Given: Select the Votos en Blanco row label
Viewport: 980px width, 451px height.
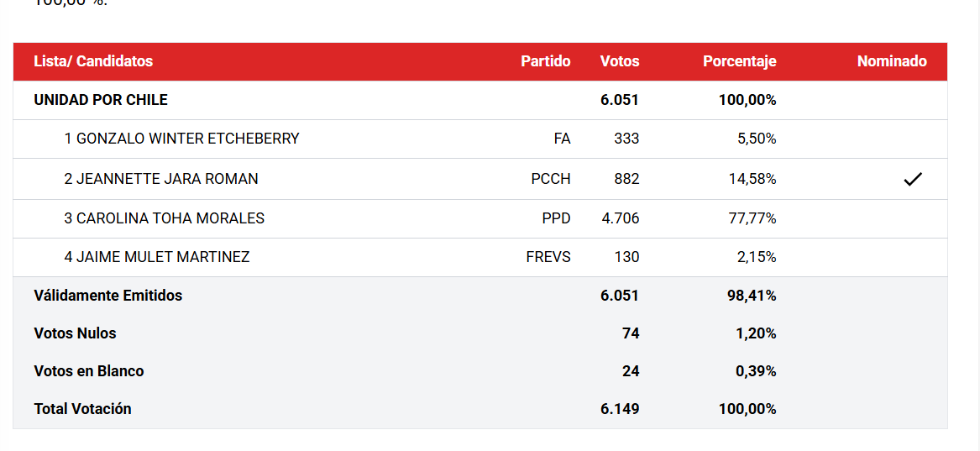Looking at the screenshot, I should [89, 371].
